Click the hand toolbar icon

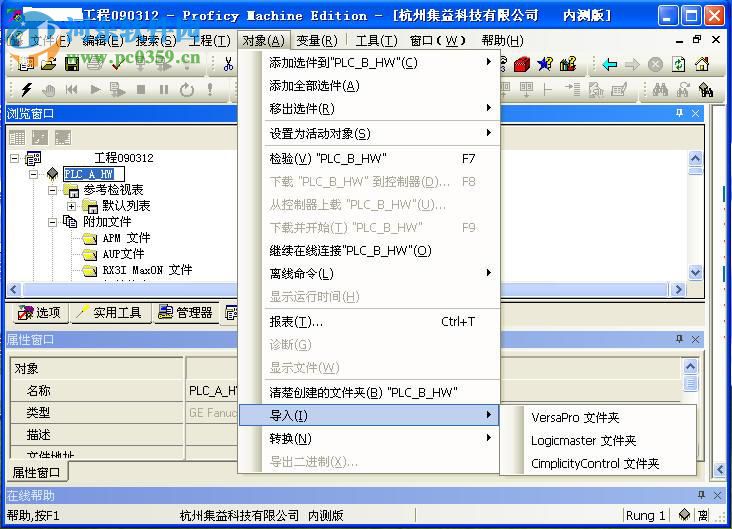(49, 89)
